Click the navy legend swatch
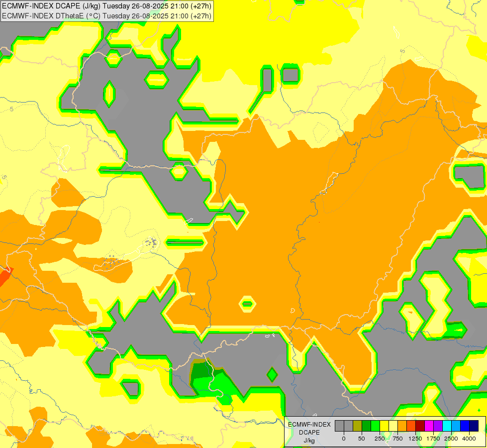This screenshot has width=487, height=448. (x=474, y=426)
